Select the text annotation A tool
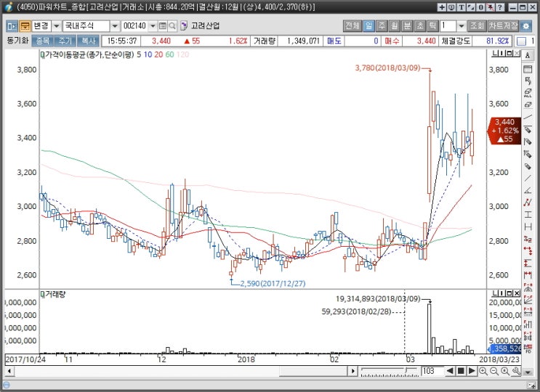The height and width of the screenshot is (392, 540). [528, 55]
